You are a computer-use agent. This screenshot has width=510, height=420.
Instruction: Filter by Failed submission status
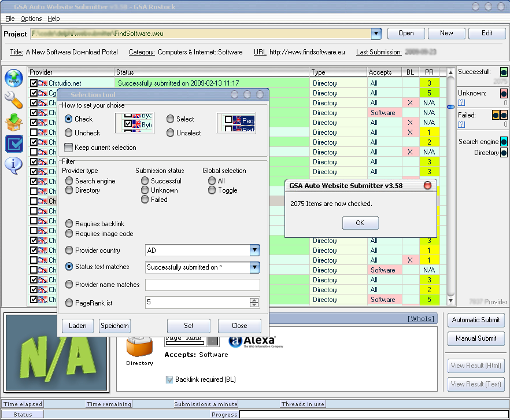[x=145, y=200]
